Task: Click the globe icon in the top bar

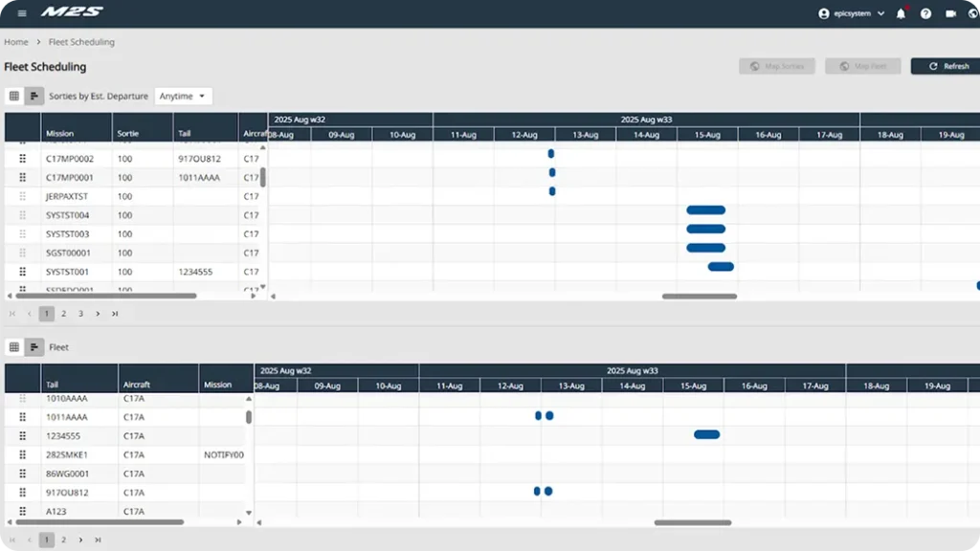Action: tap(970, 13)
